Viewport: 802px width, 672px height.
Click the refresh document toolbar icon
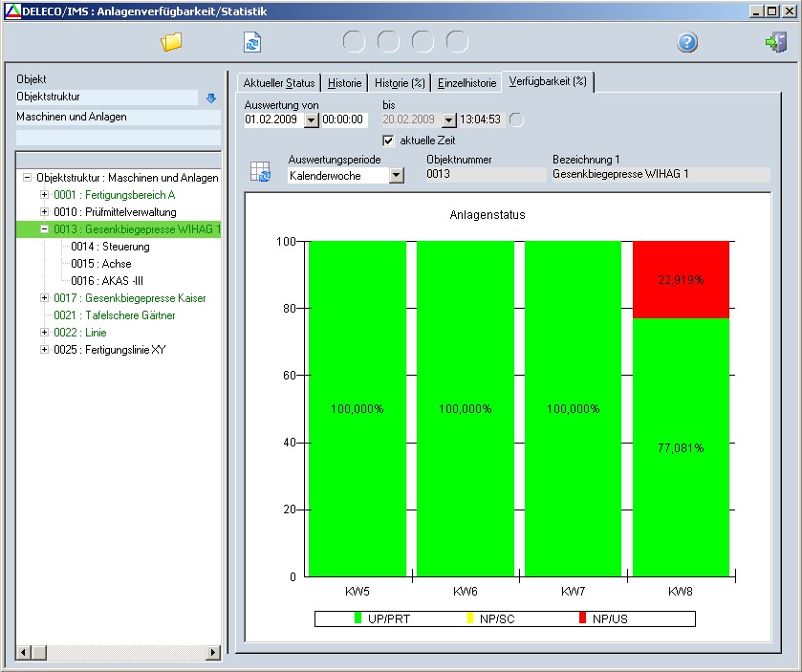coord(252,42)
